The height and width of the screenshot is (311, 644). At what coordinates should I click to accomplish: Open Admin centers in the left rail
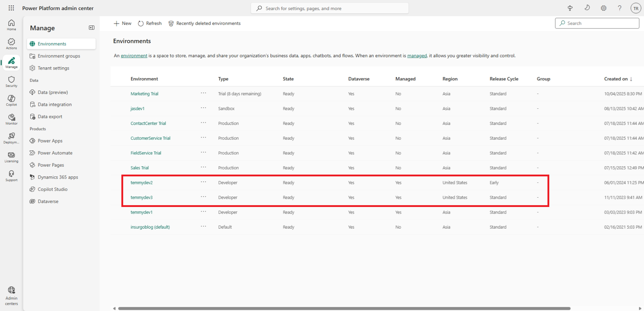[12, 296]
